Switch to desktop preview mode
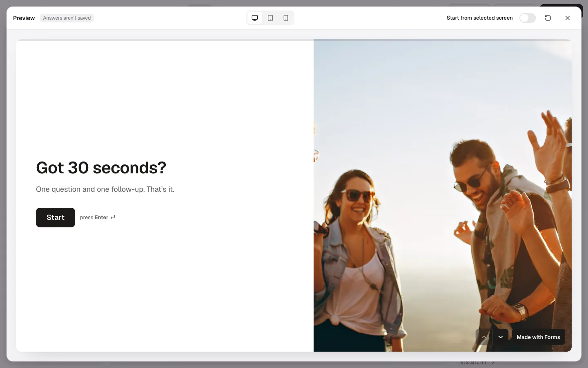This screenshot has width=588, height=368. [255, 18]
